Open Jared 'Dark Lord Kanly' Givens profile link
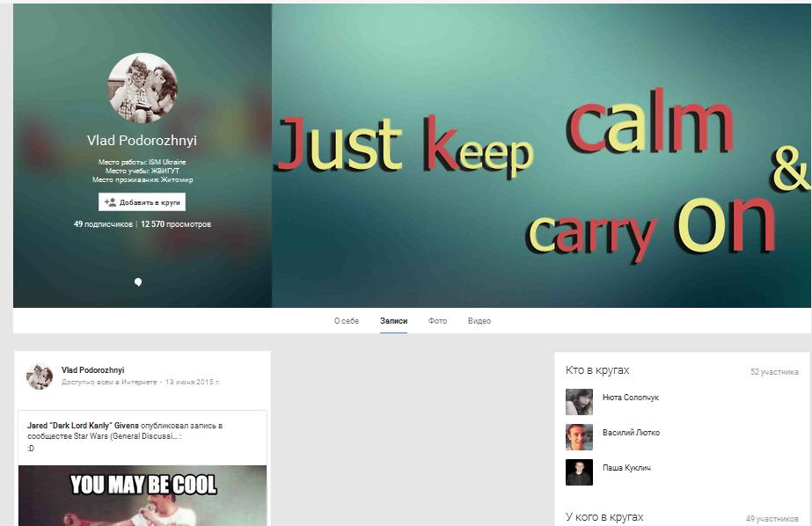 (x=82, y=425)
